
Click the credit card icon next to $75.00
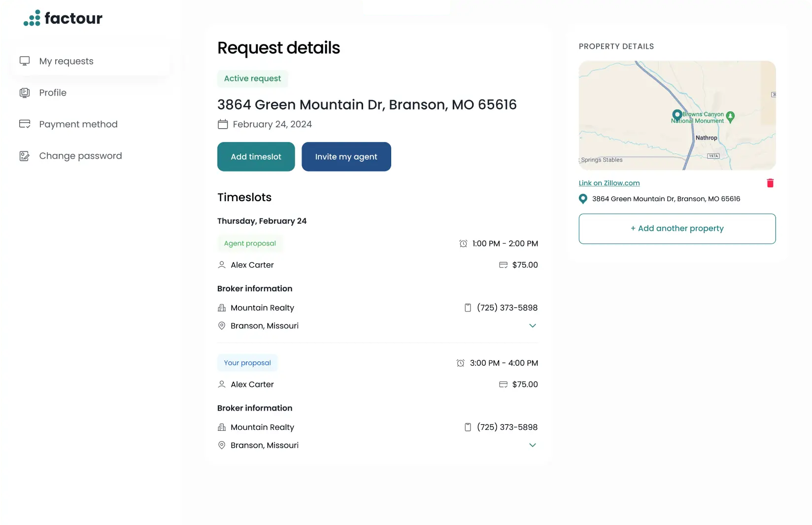tap(504, 265)
